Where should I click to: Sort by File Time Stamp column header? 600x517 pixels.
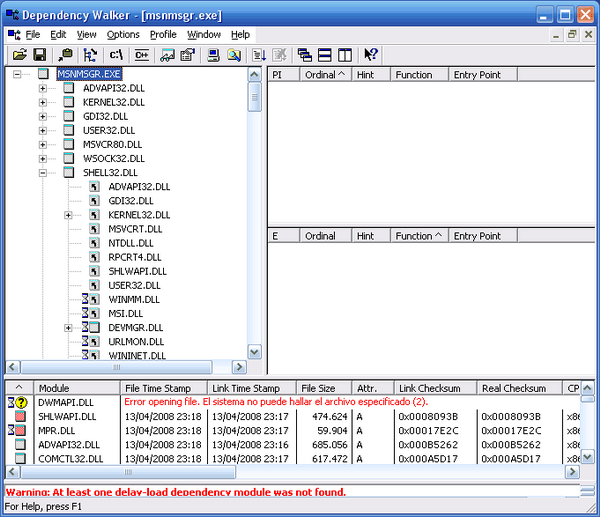(x=164, y=388)
